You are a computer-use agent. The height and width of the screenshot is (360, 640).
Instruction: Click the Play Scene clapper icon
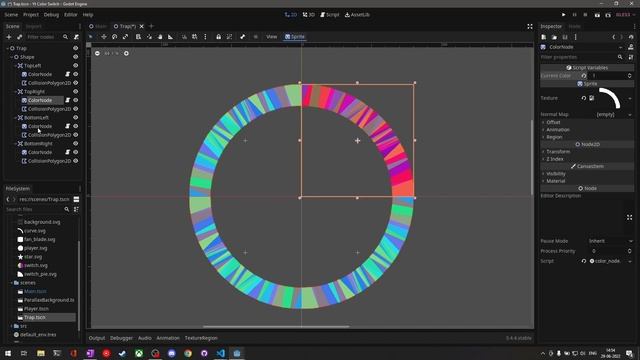coord(597,15)
